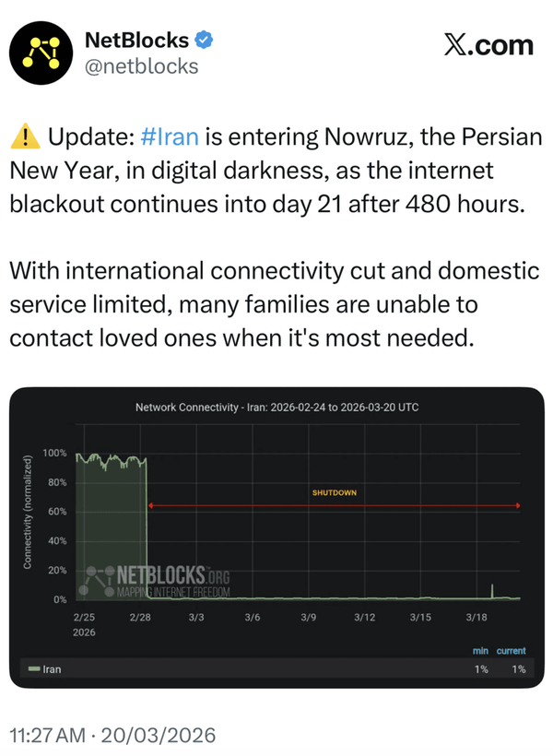Click the X.com logo
This screenshot has height=756, width=553.
488,44
